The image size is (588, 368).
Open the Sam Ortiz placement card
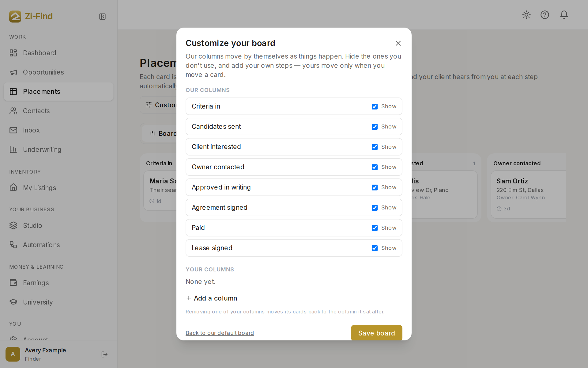tap(528, 194)
